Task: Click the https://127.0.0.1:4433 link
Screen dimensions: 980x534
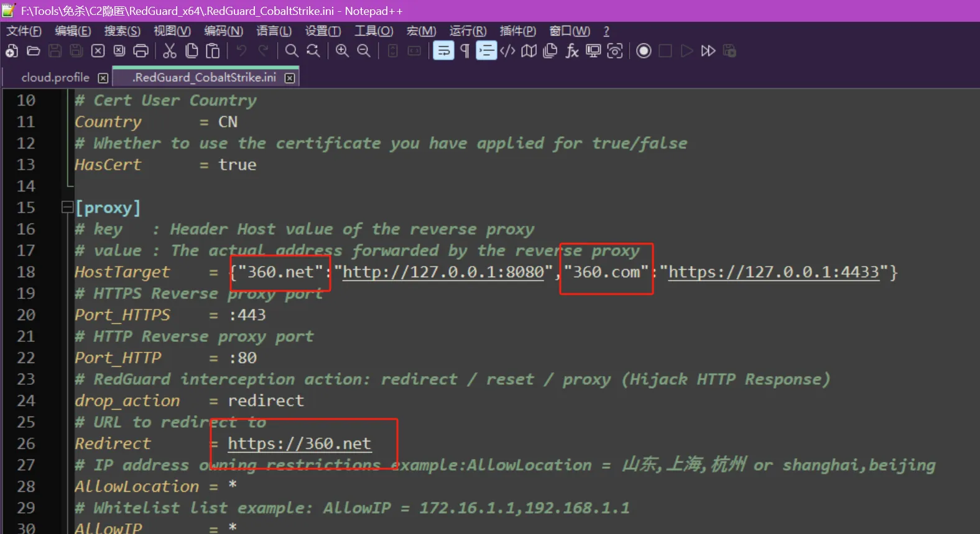Action: (x=774, y=272)
